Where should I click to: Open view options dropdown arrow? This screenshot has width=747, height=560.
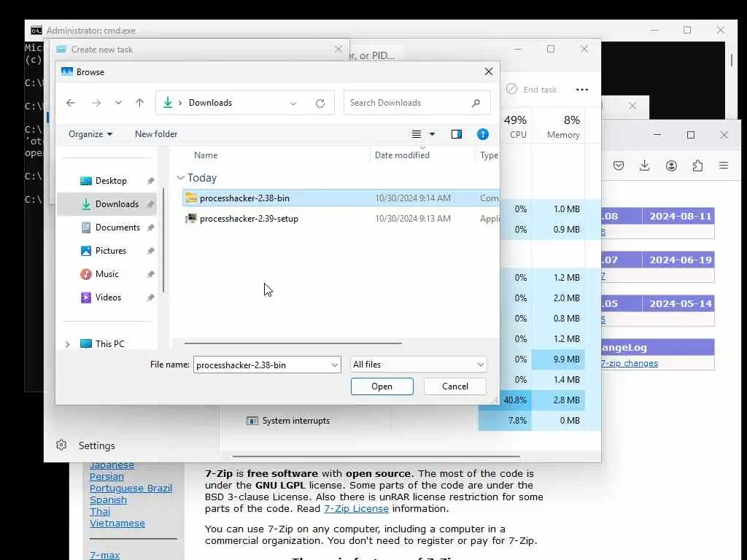[432, 134]
